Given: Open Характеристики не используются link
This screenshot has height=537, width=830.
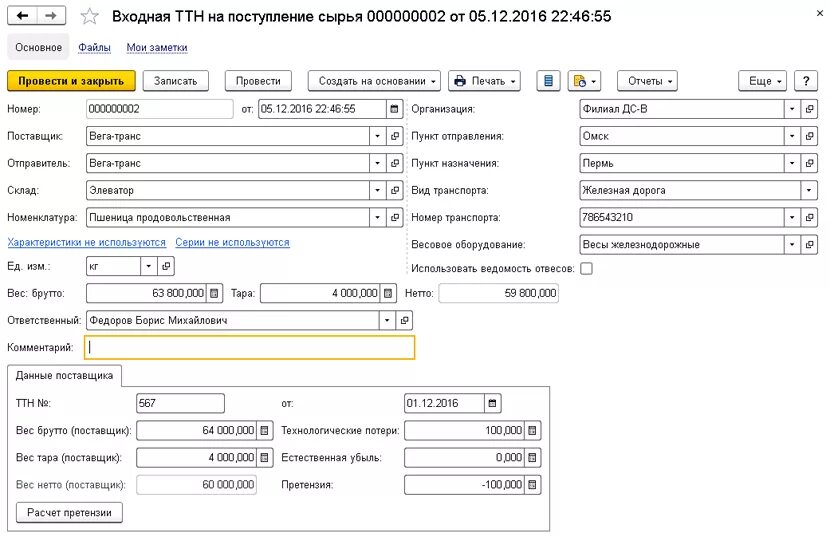Looking at the screenshot, I should (x=86, y=242).
